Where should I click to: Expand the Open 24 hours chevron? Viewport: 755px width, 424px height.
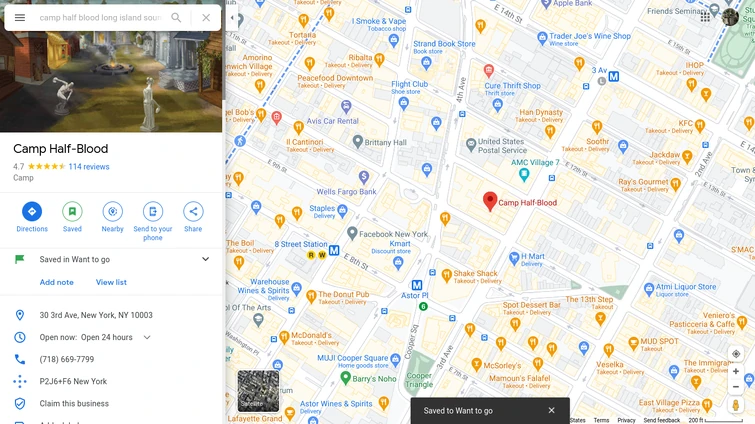pos(147,337)
